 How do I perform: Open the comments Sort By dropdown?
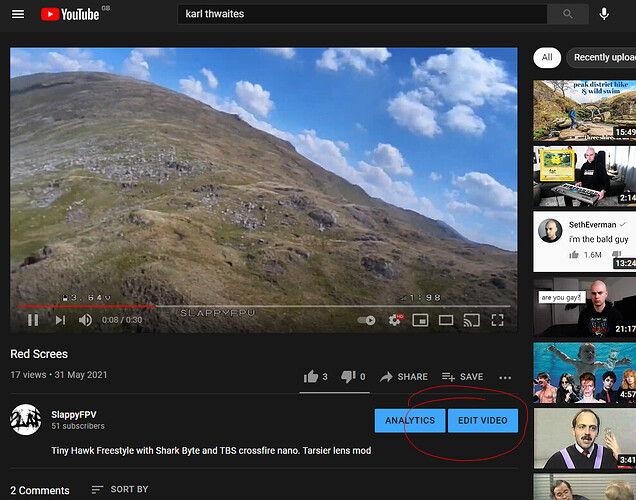pos(120,489)
